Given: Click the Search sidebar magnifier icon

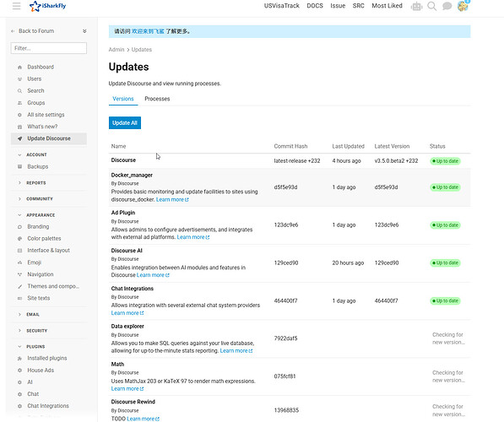Looking at the screenshot, I should click(19, 91).
